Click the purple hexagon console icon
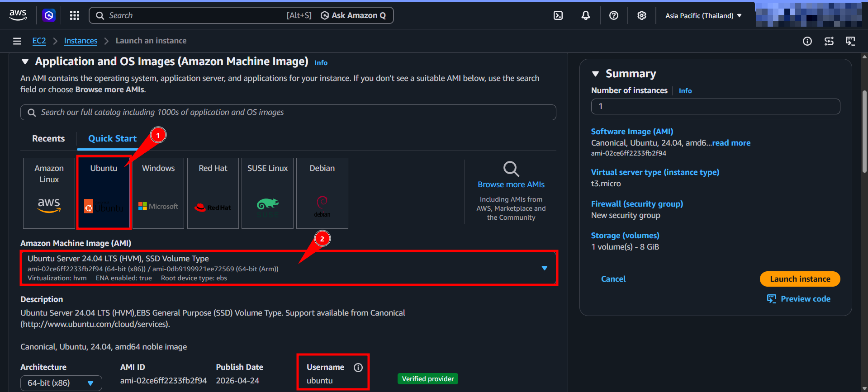Viewport: 868px width, 392px height. (x=49, y=15)
